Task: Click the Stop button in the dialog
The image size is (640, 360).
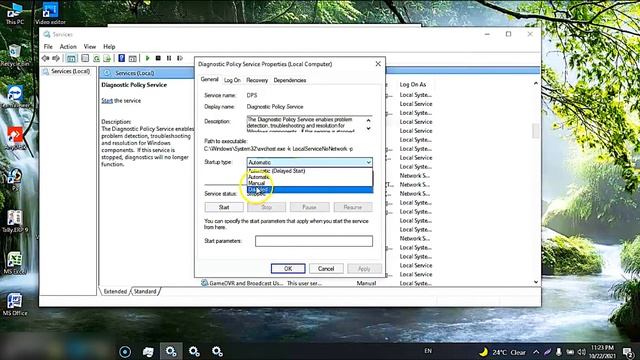Action: (267, 207)
